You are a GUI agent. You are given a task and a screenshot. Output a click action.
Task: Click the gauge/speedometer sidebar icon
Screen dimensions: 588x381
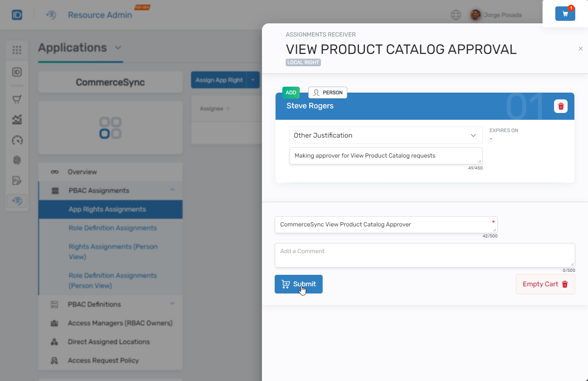[17, 140]
